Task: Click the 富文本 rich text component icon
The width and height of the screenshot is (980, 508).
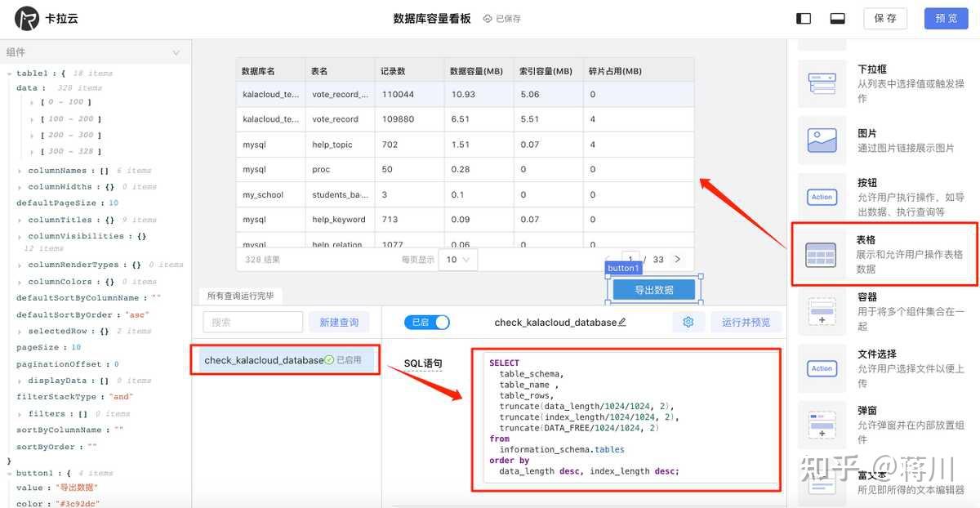Action: 822,483
